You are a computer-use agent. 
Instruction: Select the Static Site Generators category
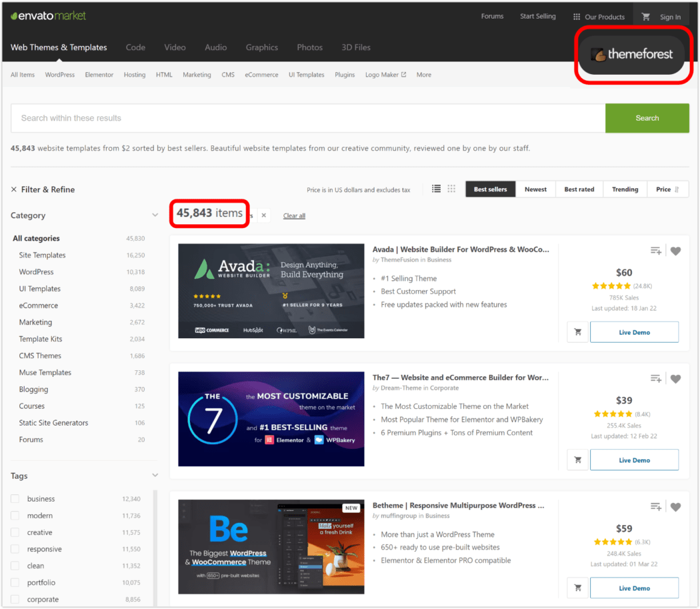tap(53, 423)
